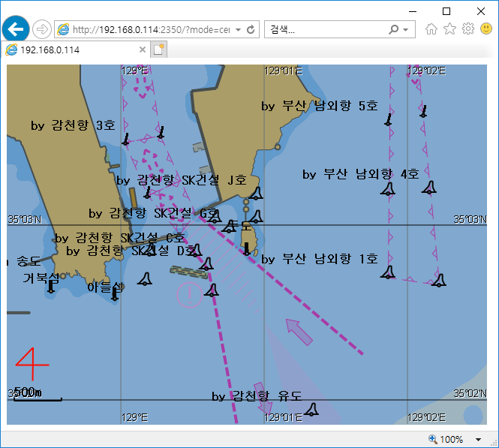Click the smiley feedback icon

[x=486, y=29]
